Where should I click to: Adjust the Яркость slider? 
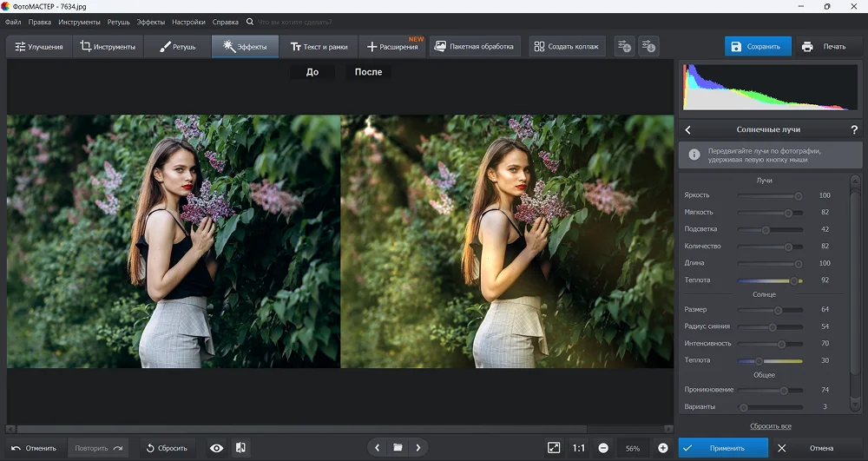[769, 195]
